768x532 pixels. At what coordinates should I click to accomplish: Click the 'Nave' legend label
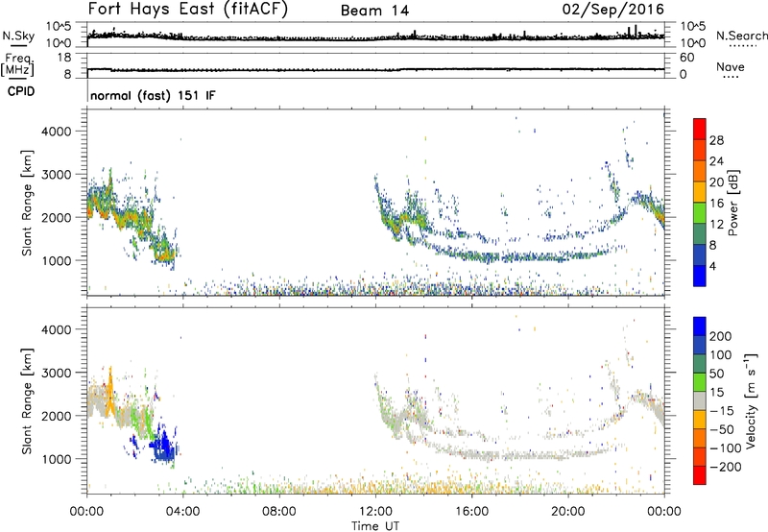point(730,66)
